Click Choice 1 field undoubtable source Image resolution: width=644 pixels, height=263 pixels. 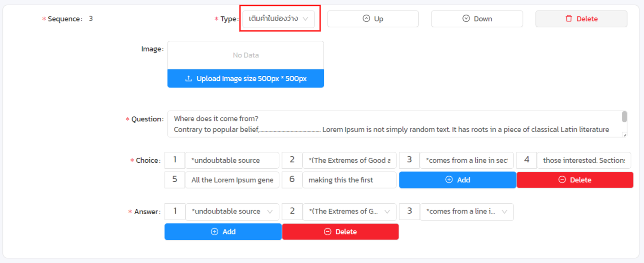232,160
